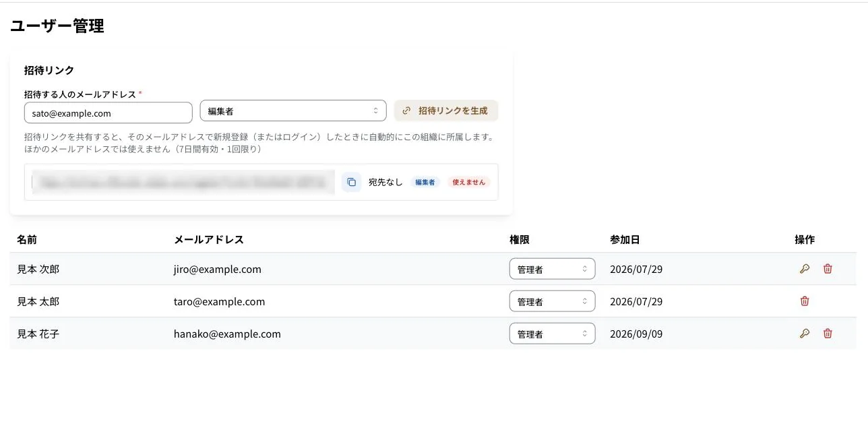Image resolution: width=868 pixels, height=436 pixels.
Task: Click the blue 編集者 badge on the link
Action: [x=425, y=182]
